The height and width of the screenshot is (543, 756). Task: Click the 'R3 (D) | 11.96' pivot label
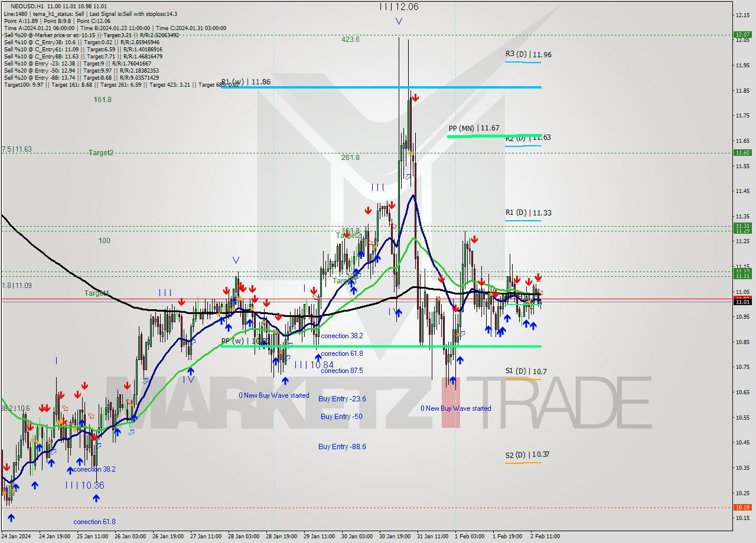528,54
